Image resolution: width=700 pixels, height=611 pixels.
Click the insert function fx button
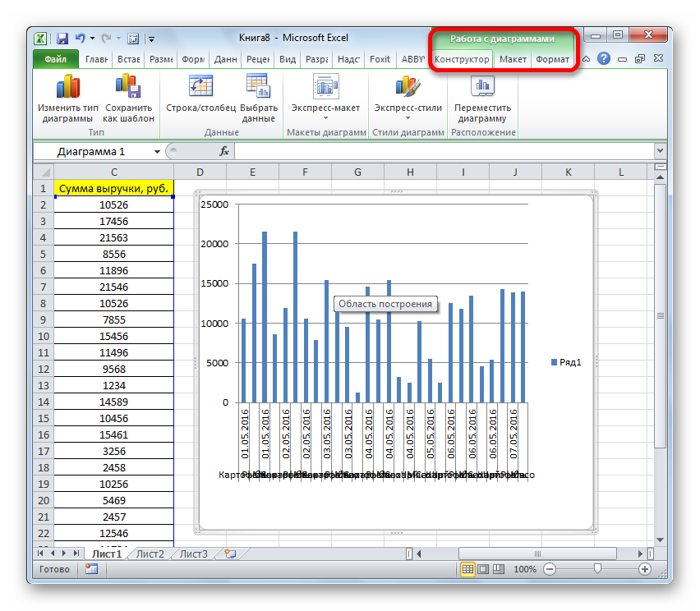(223, 152)
